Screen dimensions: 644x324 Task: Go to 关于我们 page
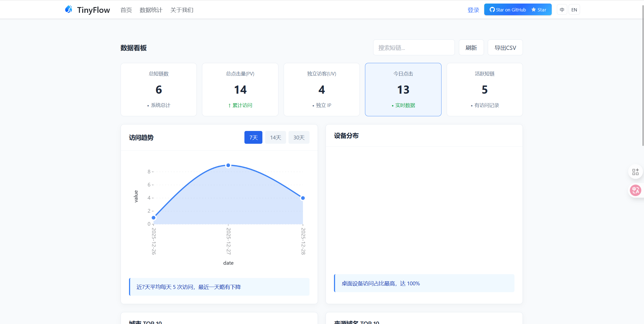click(x=182, y=10)
